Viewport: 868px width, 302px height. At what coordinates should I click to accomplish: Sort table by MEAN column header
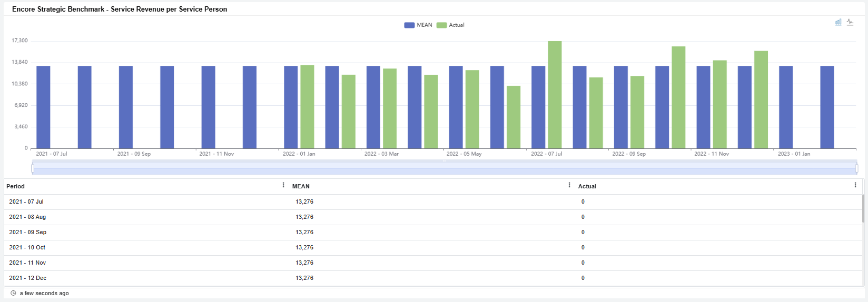[301, 186]
